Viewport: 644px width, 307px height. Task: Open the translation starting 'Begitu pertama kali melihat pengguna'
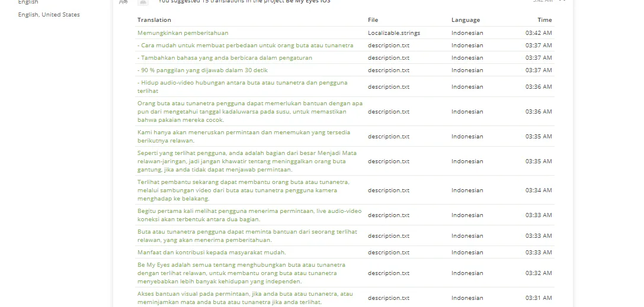(x=249, y=215)
